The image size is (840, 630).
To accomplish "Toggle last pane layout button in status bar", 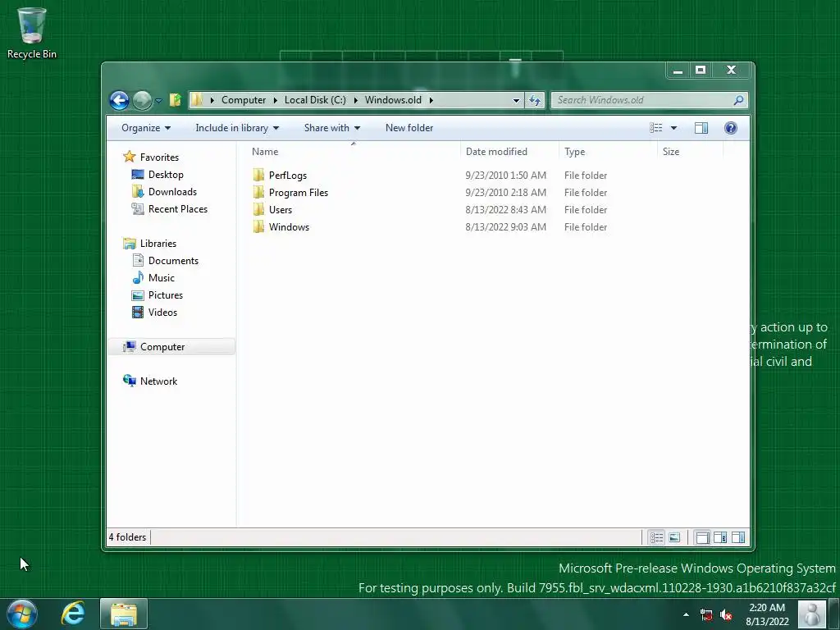I will pyautogui.click(x=737, y=537).
